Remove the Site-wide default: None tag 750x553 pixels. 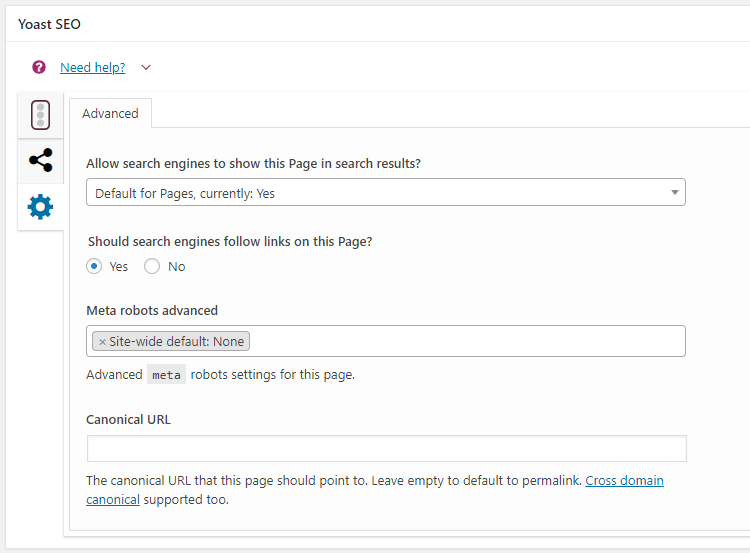102,342
